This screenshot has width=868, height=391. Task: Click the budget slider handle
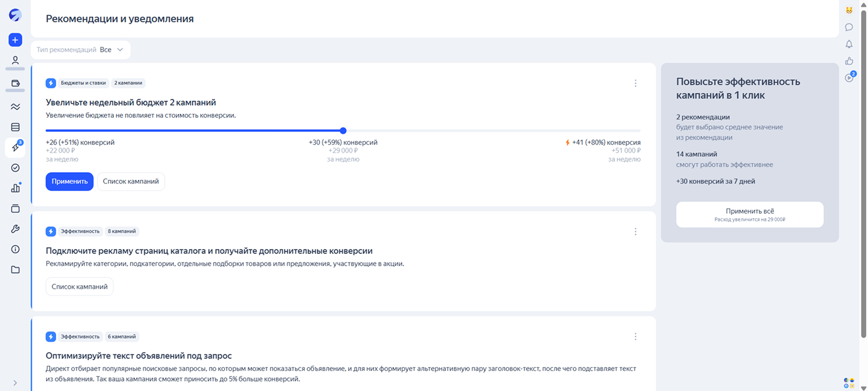(343, 131)
